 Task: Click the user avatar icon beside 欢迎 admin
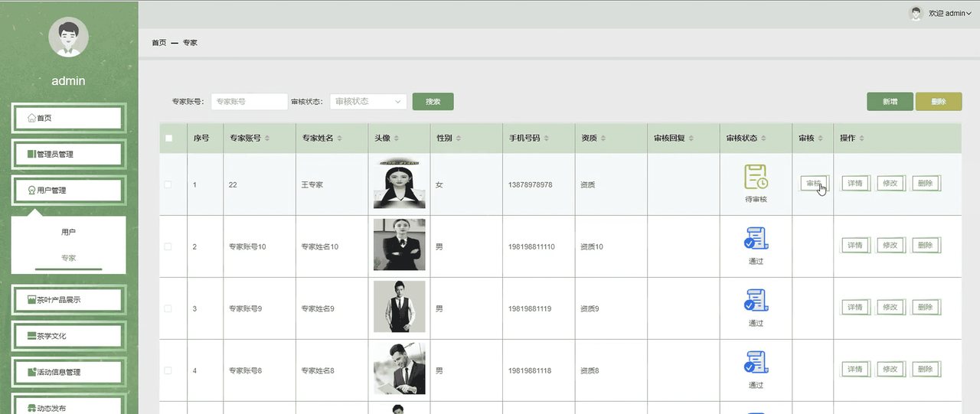[916, 13]
